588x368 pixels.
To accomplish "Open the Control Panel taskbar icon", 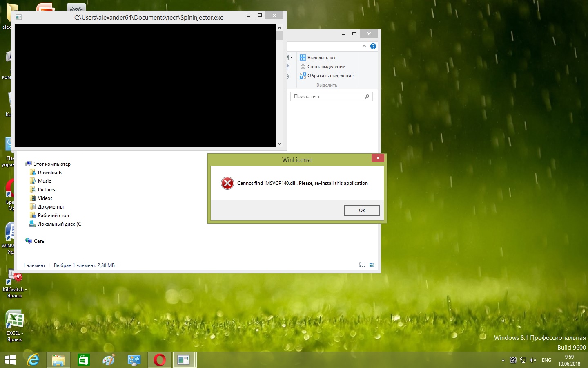I will coord(134,360).
